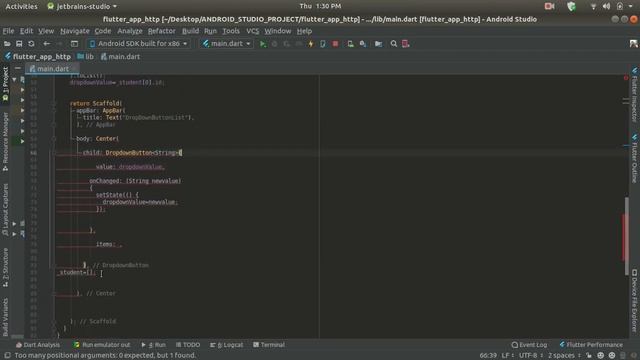
Task: Open the main.dart run configuration dropdown
Action: pyautogui.click(x=227, y=44)
